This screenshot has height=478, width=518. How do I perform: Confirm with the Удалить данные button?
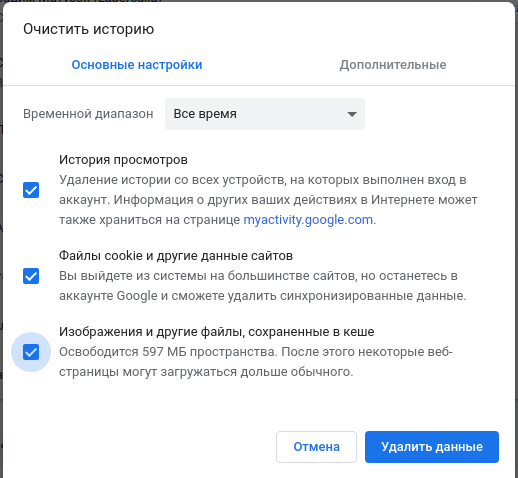432,447
